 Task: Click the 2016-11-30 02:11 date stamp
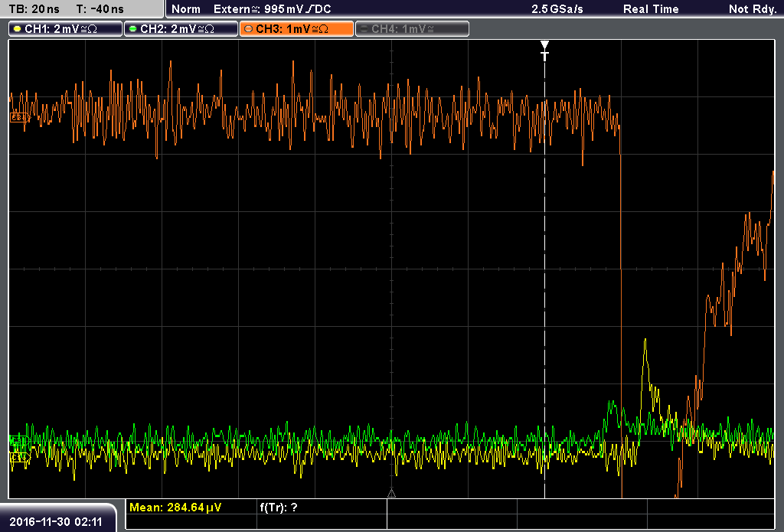55,521
